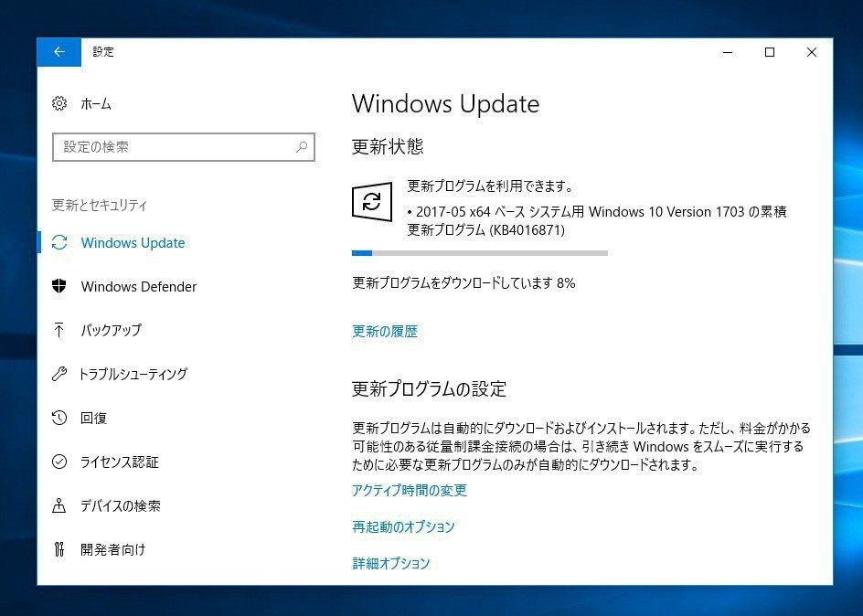This screenshot has height=616, width=863.
Task: Click 更新プログラムをダウンロードしています 8% status text
Action: (463, 282)
